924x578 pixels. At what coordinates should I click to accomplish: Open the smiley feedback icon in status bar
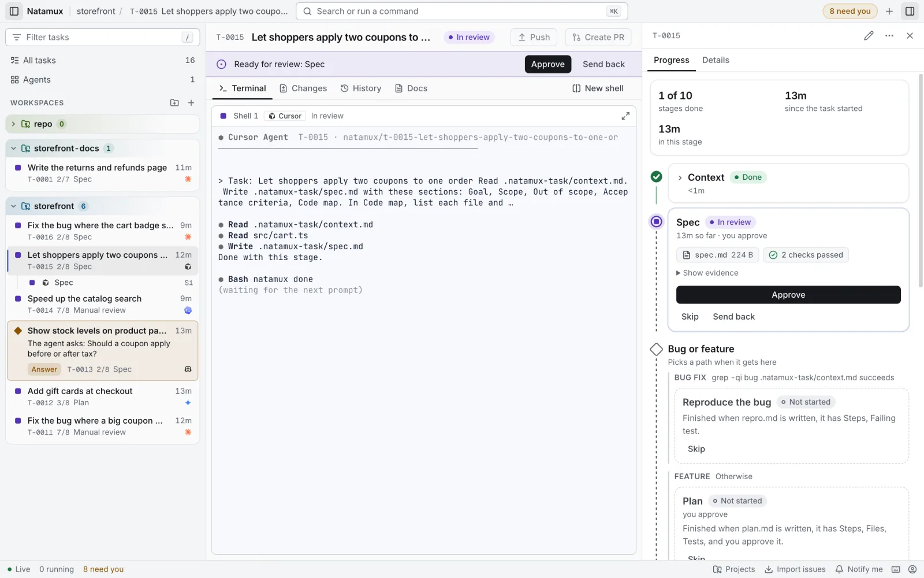(x=912, y=569)
